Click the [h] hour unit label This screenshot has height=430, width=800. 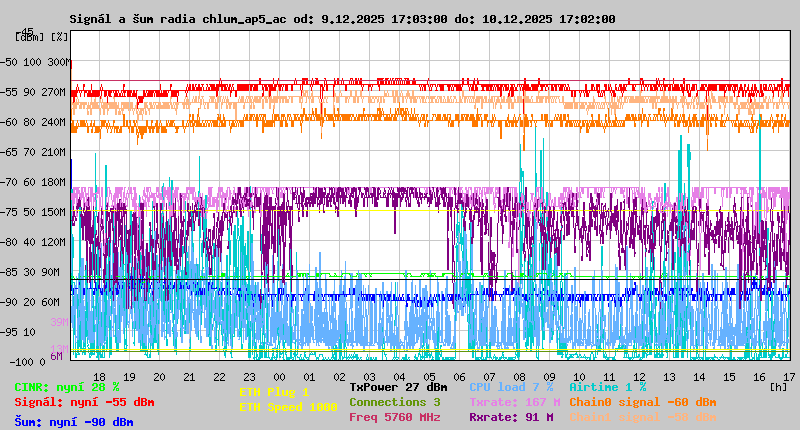pos(777,386)
